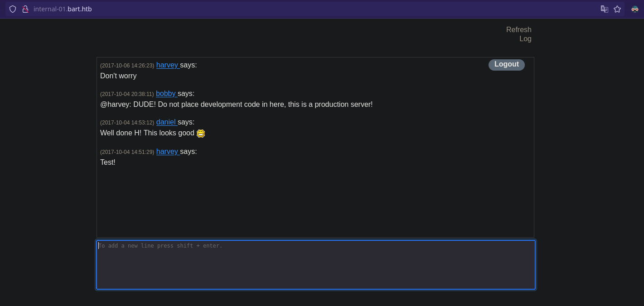Open the extension icon at toolbar's far right
The width and height of the screenshot is (644, 306).
(634, 9)
